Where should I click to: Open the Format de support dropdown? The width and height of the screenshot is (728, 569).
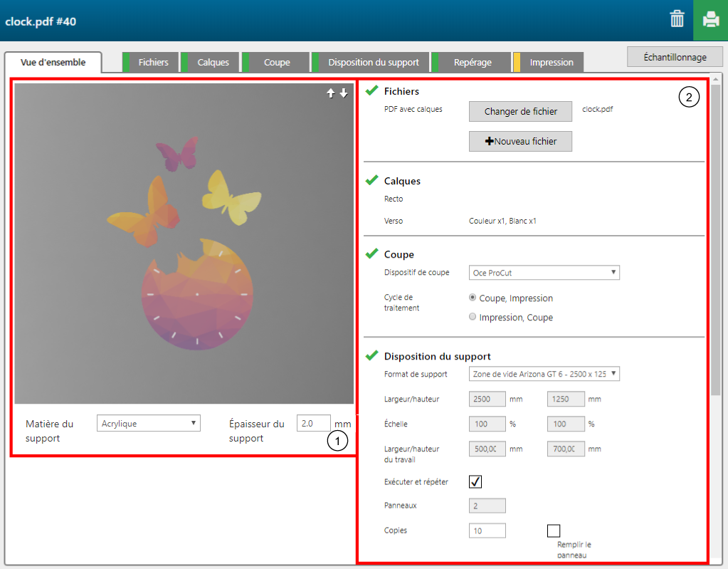tap(544, 374)
